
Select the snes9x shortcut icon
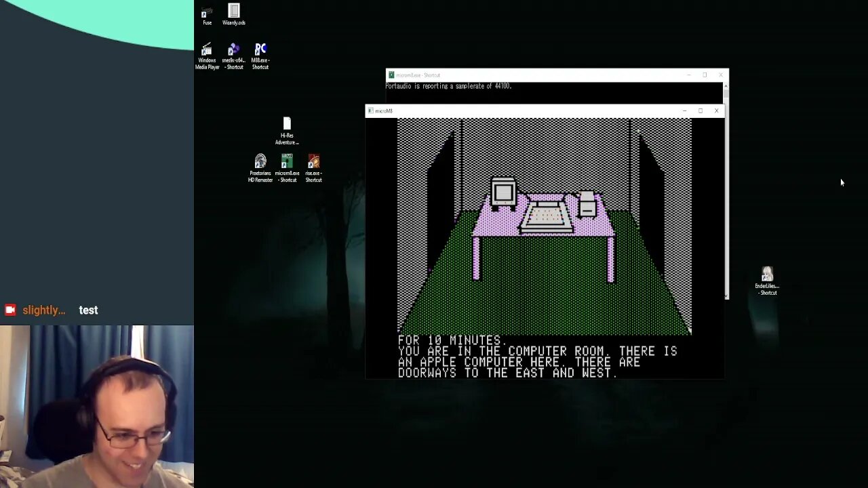[x=234, y=56]
